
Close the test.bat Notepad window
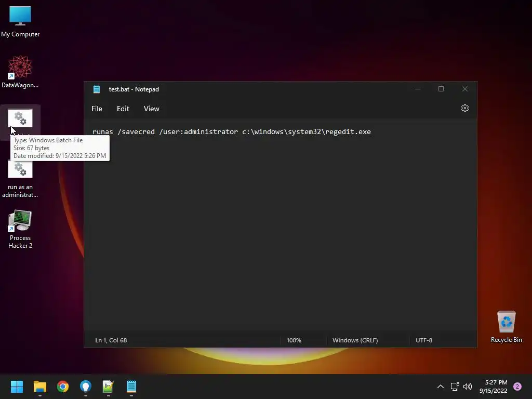click(x=465, y=89)
